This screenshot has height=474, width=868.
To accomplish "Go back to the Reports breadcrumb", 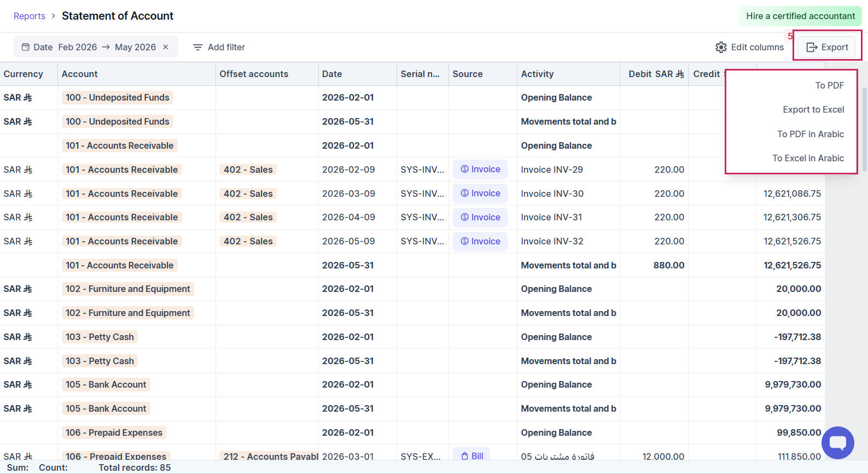I will (x=30, y=16).
